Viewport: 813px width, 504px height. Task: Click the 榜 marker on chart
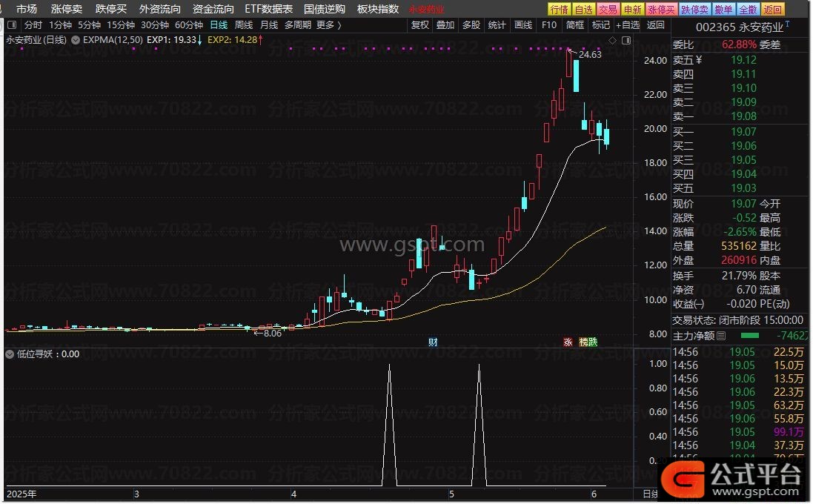tap(584, 342)
